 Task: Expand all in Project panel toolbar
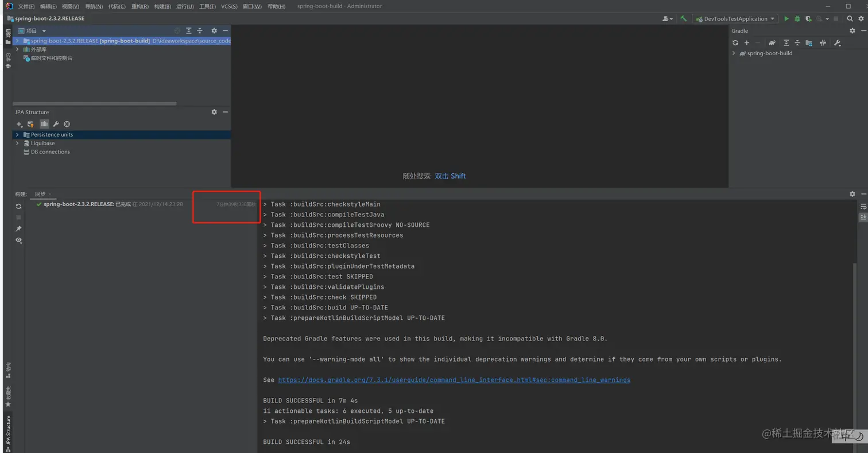coord(188,31)
